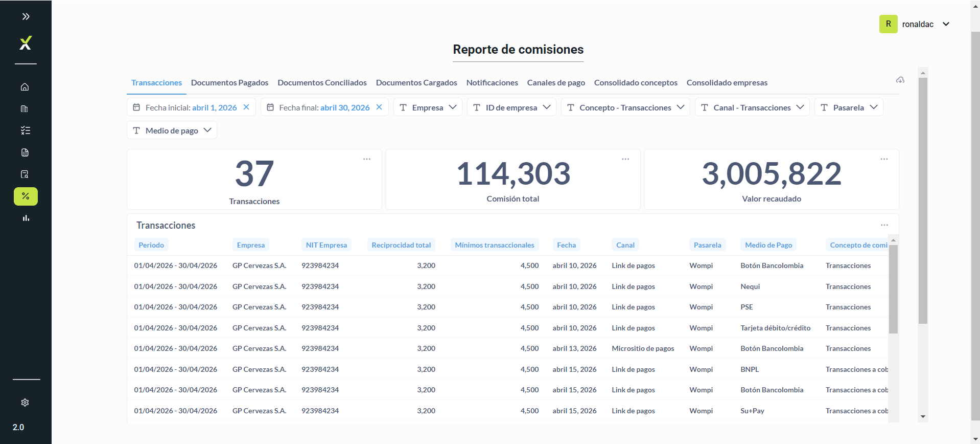Sort by the Periodo column header
This screenshot has width=980, height=444.
pos(151,245)
